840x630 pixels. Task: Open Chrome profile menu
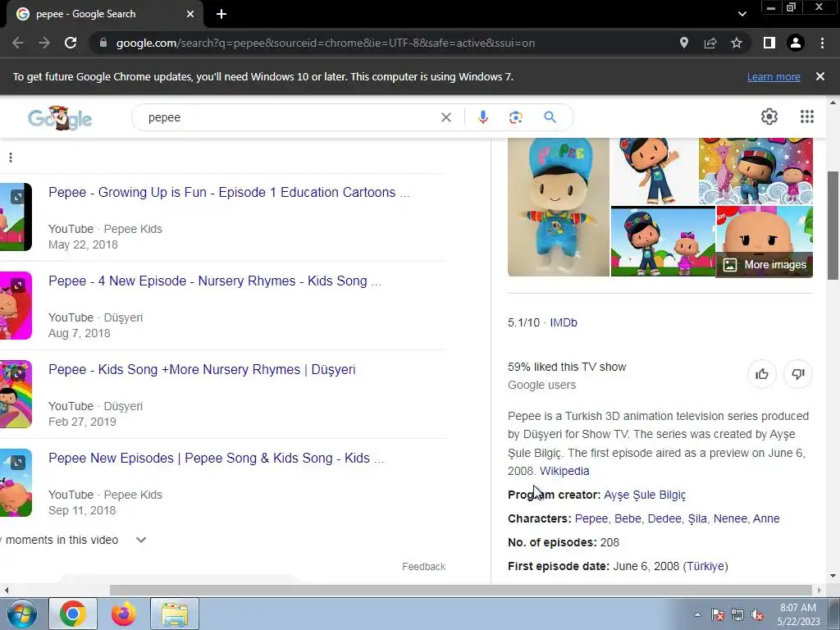pyautogui.click(x=796, y=43)
